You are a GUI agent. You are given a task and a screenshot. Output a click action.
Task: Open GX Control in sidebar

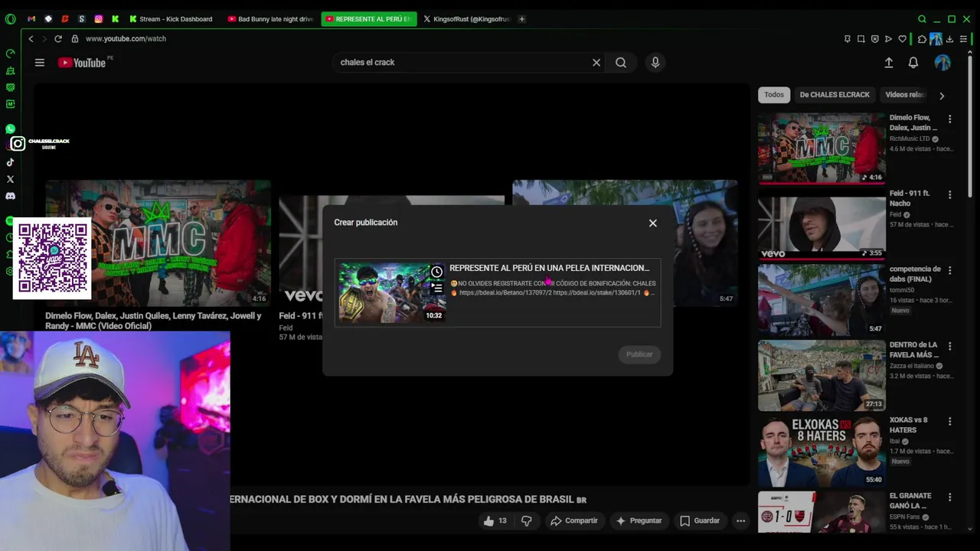click(10, 54)
